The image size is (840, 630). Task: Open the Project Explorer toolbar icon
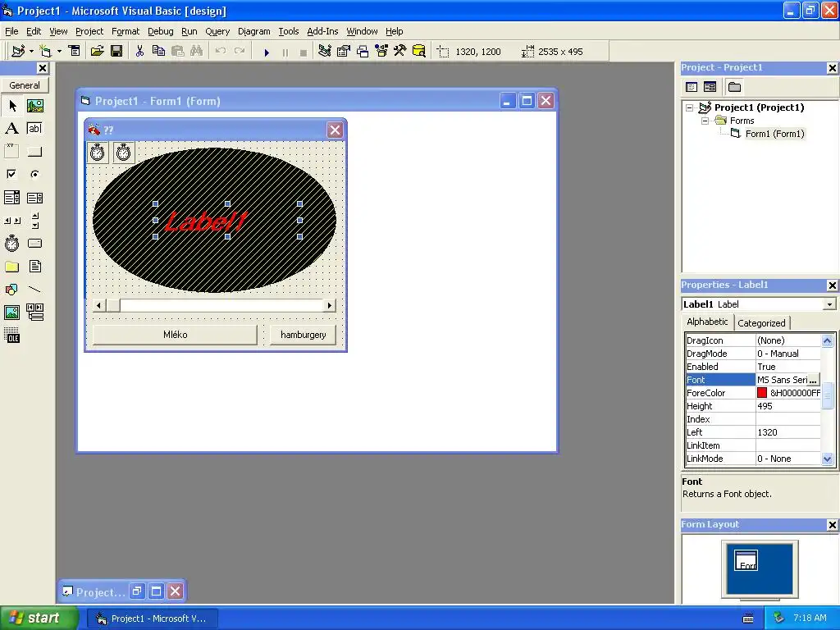pyautogui.click(x=325, y=52)
